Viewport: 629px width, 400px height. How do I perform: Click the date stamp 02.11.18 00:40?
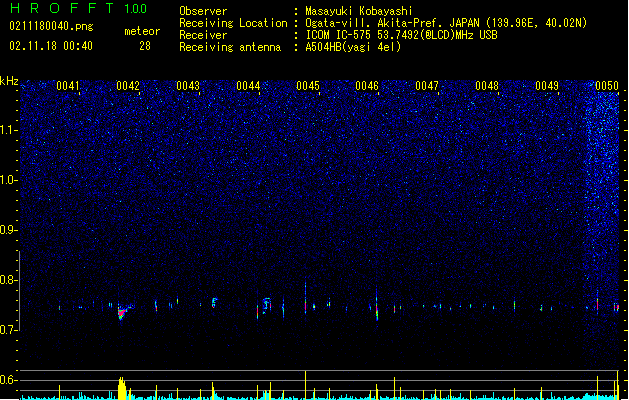(x=51, y=46)
